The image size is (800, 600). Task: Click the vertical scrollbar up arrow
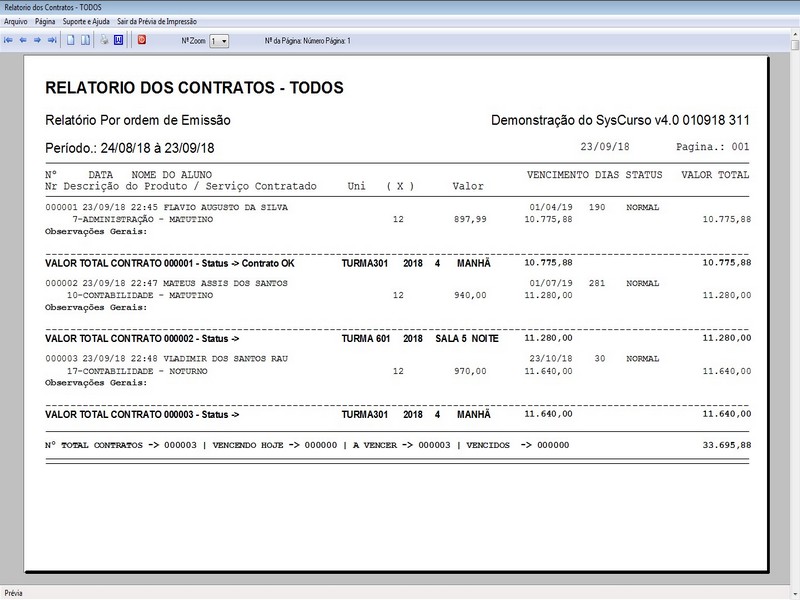tap(795, 34)
